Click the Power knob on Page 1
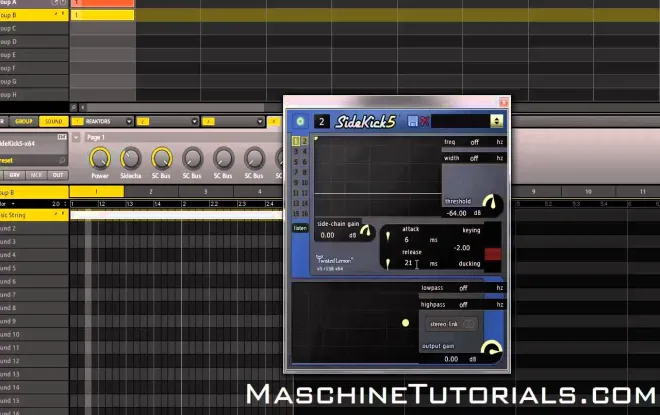Viewport: 660px width, 415px height. [100, 159]
